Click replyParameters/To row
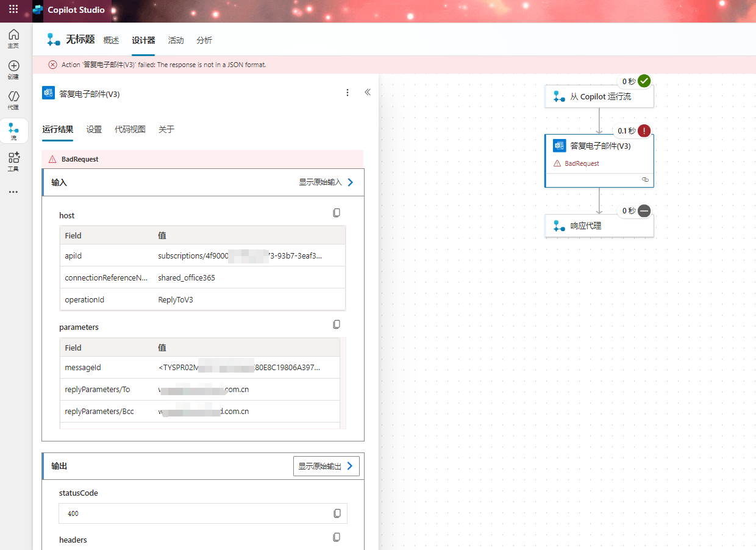The image size is (756, 550). click(200, 390)
